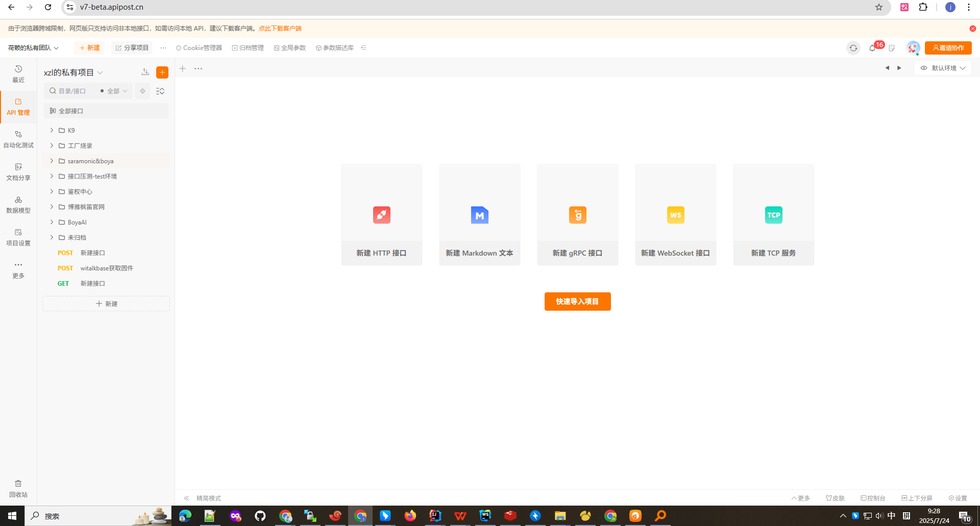
Task: Click the 目录/接口 search field
Action: point(71,91)
